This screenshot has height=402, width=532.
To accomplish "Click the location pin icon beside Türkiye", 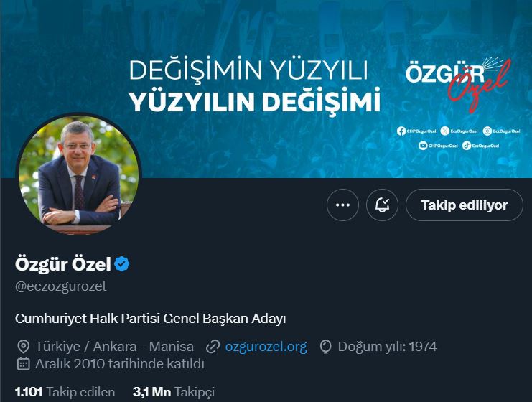I will point(23,347).
